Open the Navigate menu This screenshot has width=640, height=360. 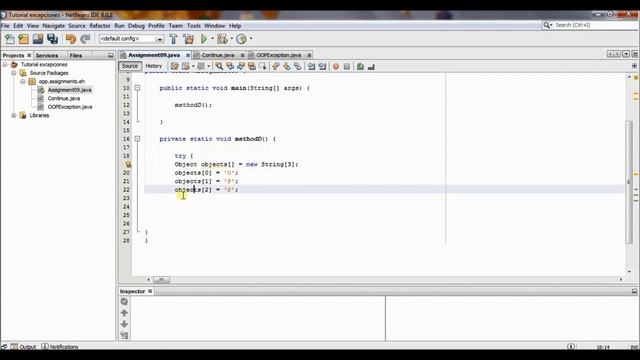pyautogui.click(x=53, y=26)
